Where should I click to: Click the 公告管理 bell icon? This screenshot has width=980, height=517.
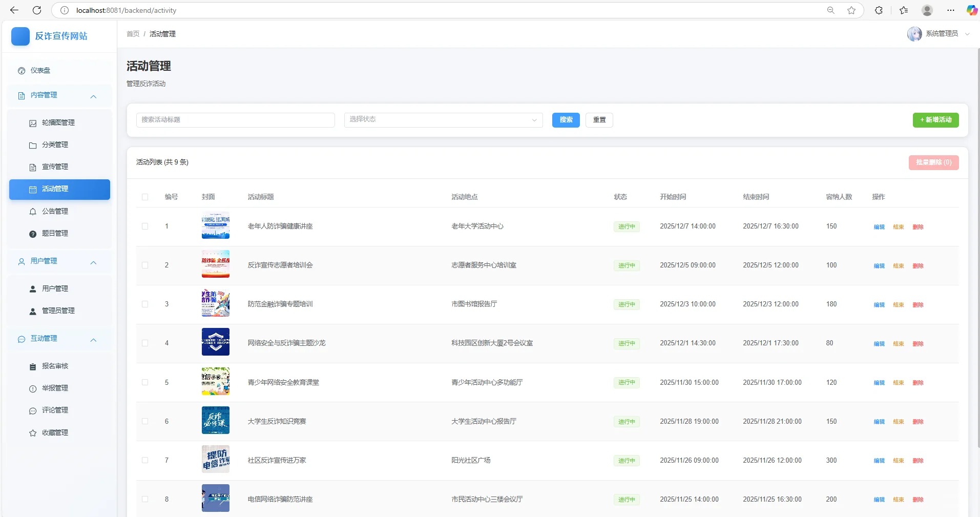pyautogui.click(x=33, y=211)
